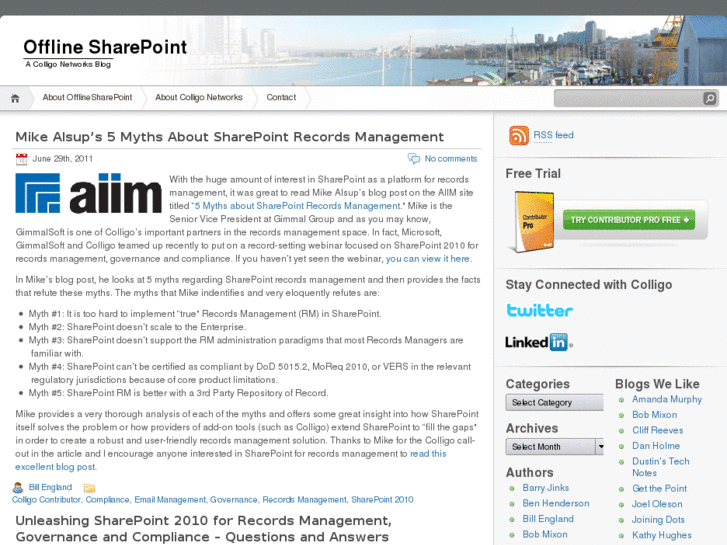Click the No comments link

[x=451, y=159]
